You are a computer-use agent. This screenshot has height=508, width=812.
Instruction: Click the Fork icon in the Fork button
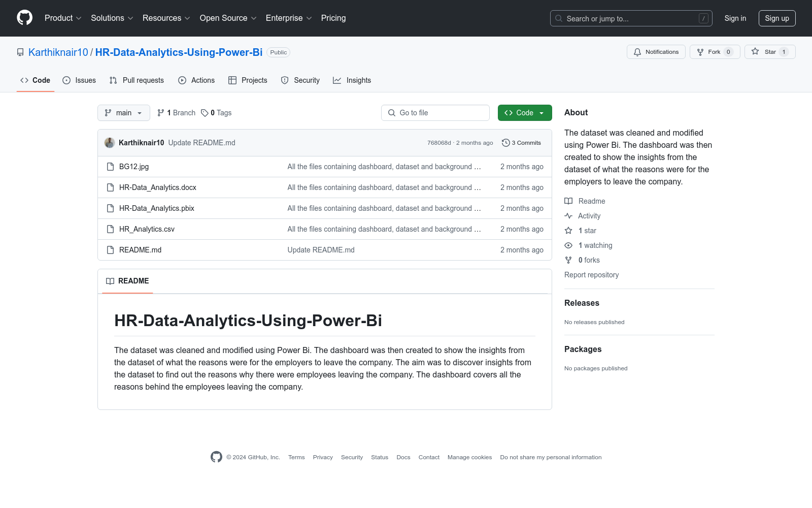click(x=700, y=52)
